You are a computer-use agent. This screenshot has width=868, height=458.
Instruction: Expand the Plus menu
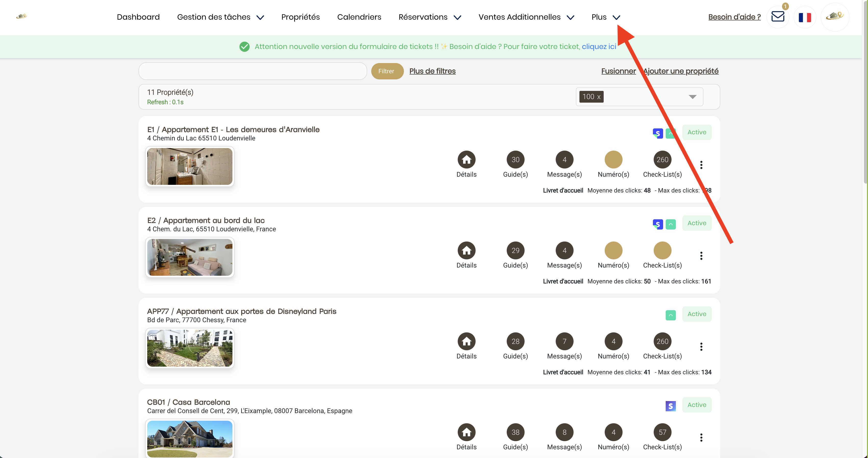[606, 17]
